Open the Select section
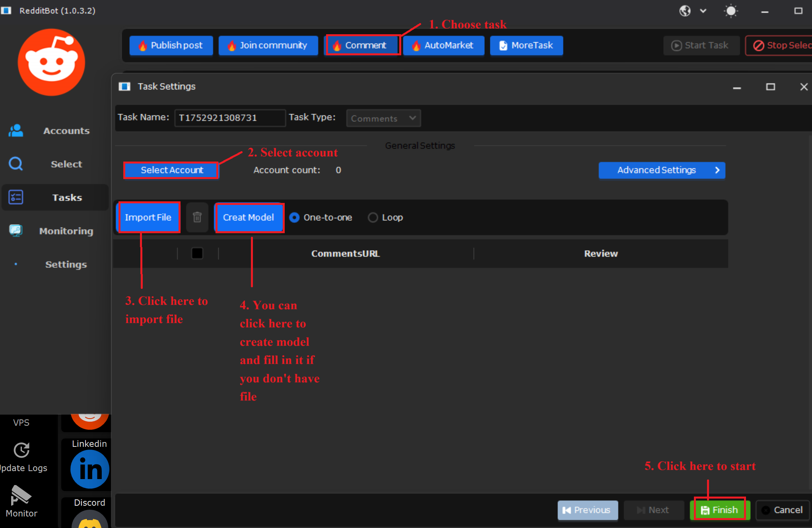 pyautogui.click(x=55, y=164)
